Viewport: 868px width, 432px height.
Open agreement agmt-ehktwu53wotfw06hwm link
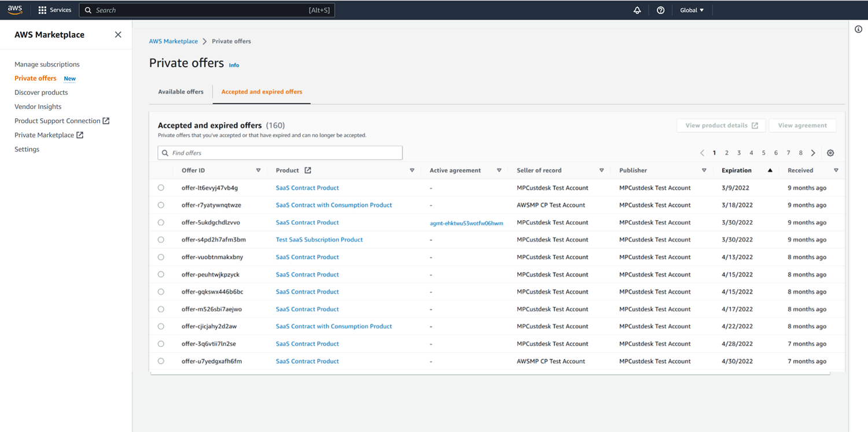pos(466,223)
